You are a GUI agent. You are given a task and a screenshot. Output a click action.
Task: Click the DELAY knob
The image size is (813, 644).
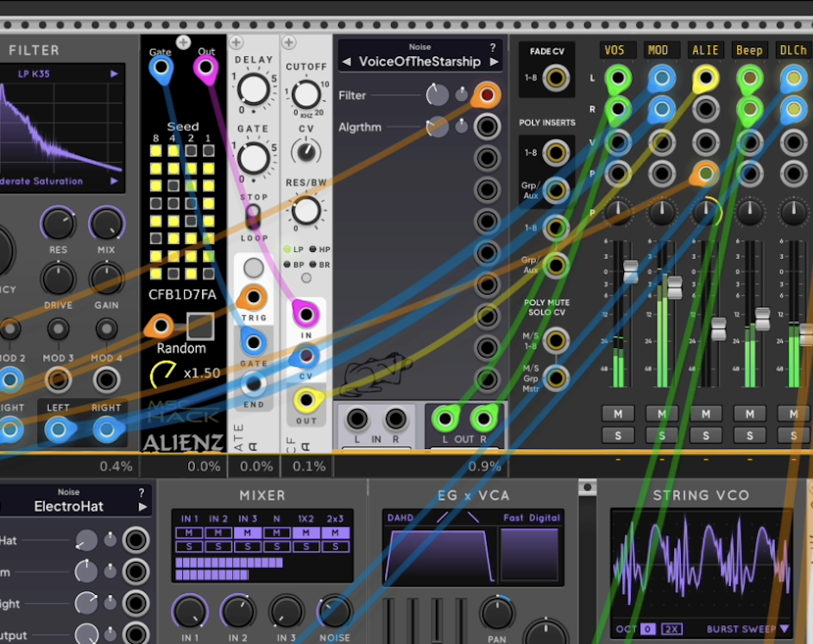253,90
